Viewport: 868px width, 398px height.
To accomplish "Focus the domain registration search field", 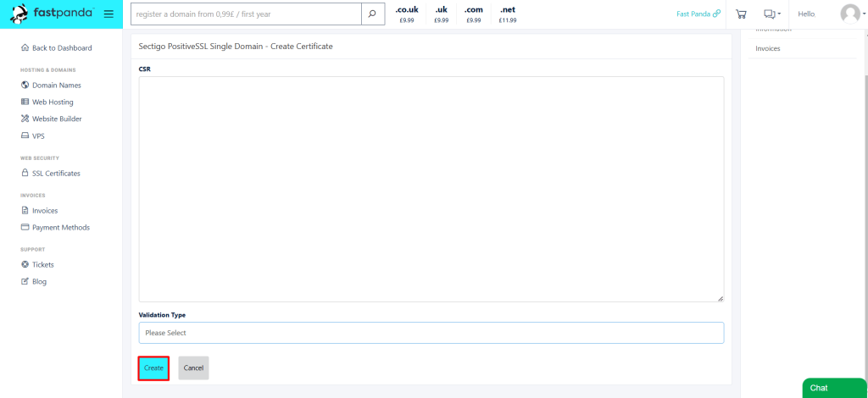I will [246, 14].
